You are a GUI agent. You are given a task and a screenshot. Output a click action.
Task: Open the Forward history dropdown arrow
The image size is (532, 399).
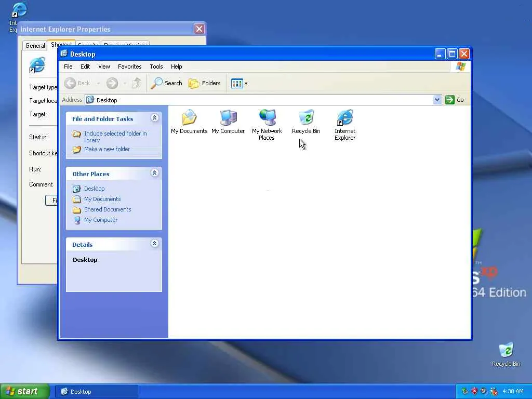(125, 84)
